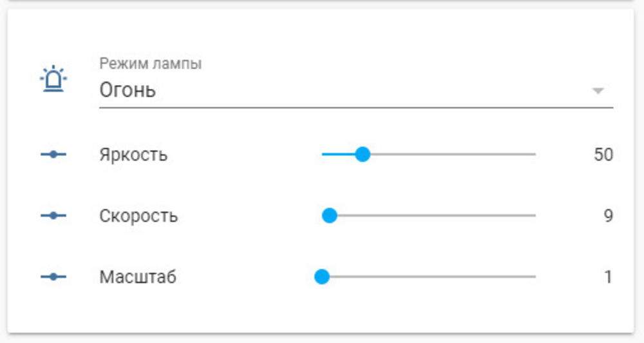Click the Скорость value 9
The height and width of the screenshot is (343, 644).
[x=609, y=216]
